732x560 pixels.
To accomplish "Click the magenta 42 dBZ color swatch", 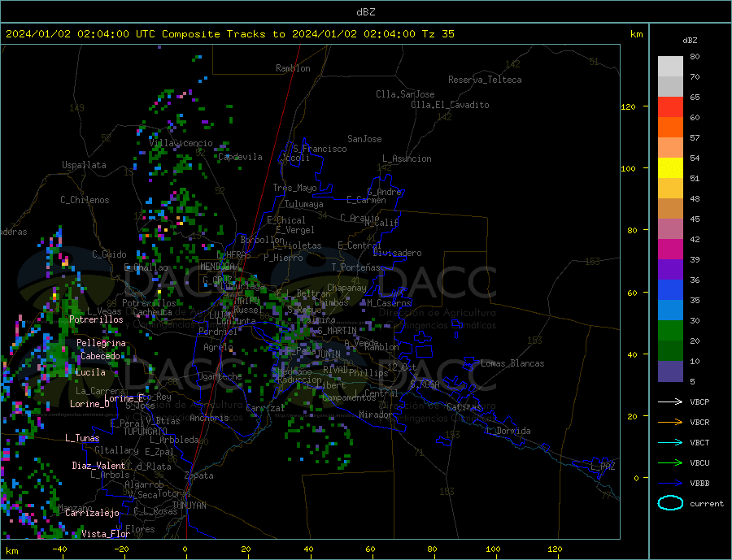I will (670, 250).
